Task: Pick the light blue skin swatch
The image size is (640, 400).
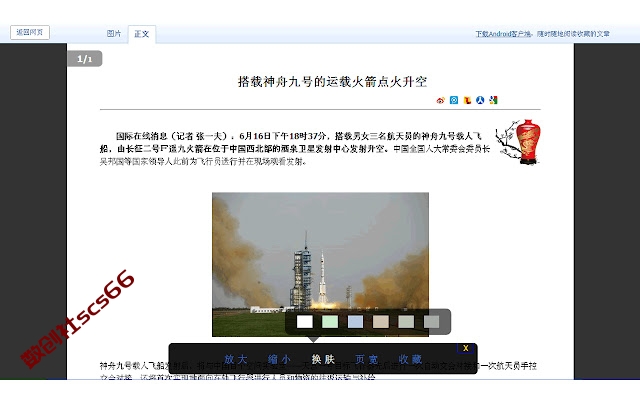Action: coord(355,322)
